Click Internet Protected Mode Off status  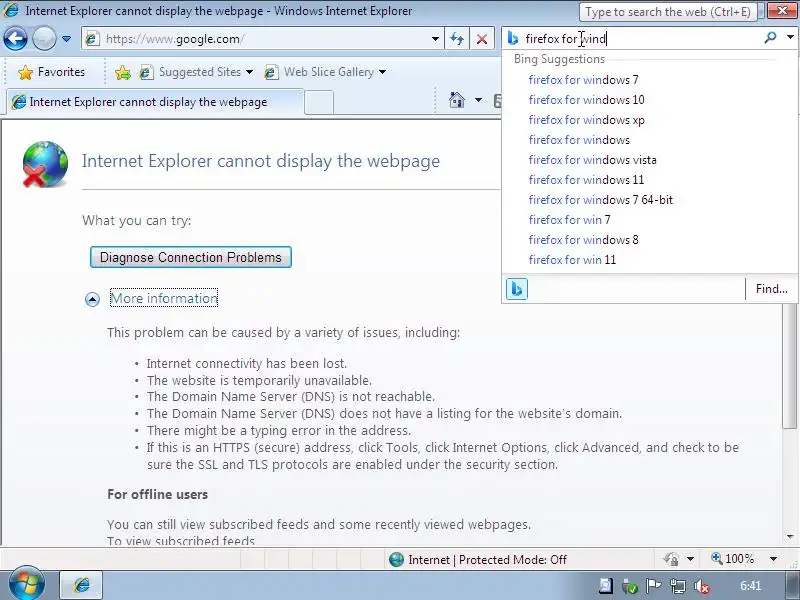(x=478, y=560)
